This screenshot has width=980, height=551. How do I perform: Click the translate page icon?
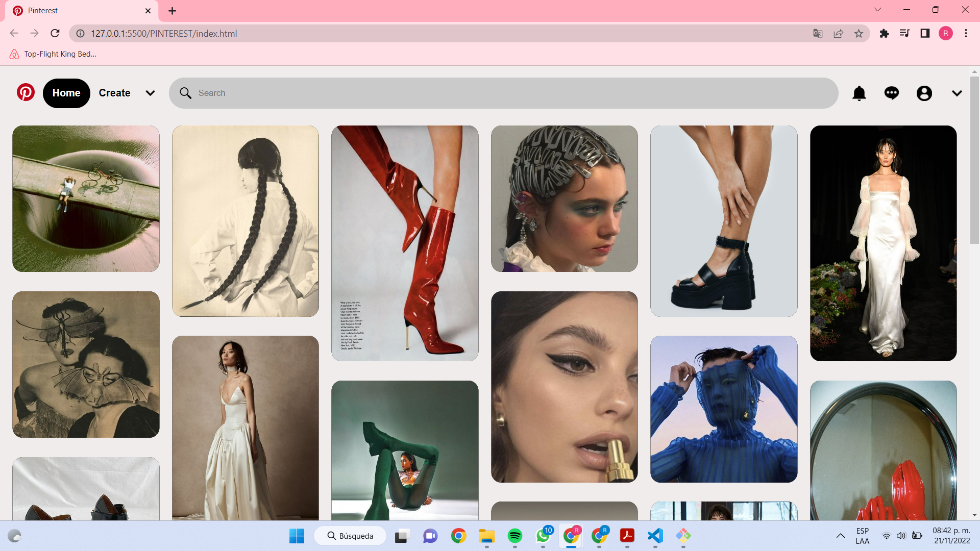818,34
